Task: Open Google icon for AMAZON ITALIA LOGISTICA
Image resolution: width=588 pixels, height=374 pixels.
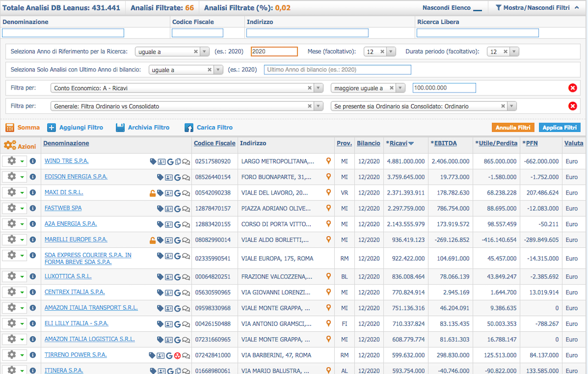Action: (177, 340)
